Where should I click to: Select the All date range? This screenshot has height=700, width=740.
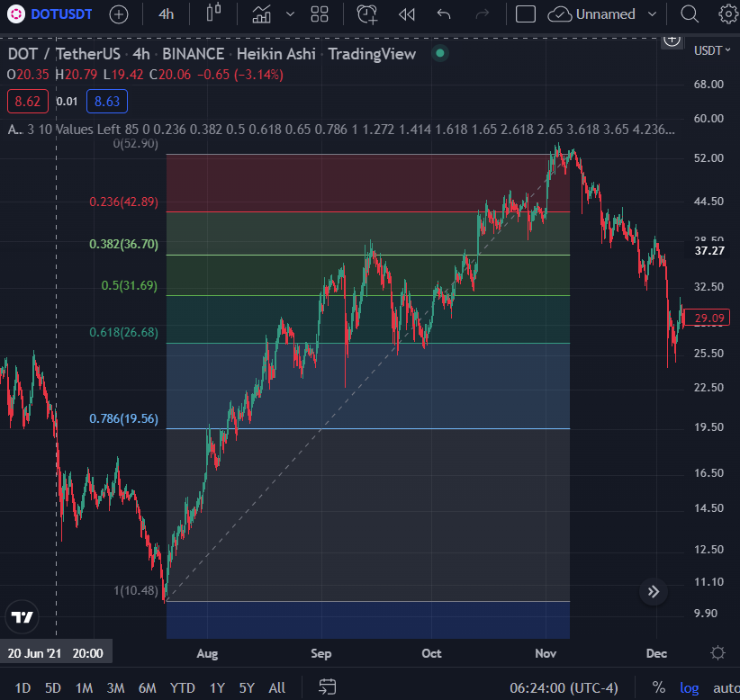tap(277, 688)
